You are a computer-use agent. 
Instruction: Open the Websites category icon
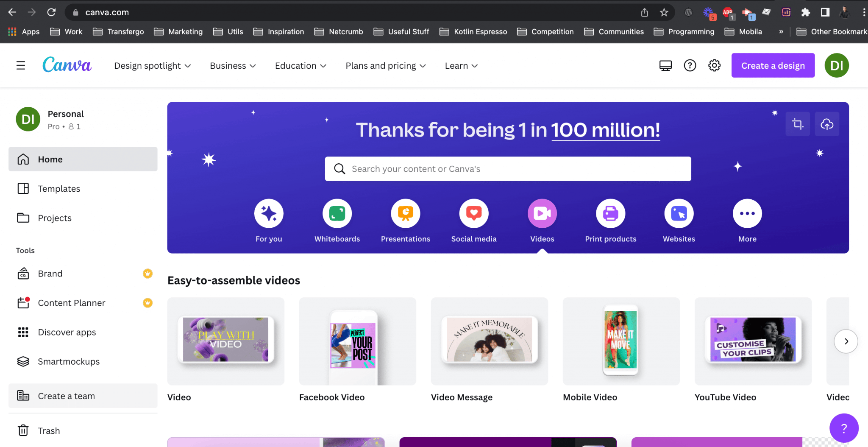pos(679,213)
